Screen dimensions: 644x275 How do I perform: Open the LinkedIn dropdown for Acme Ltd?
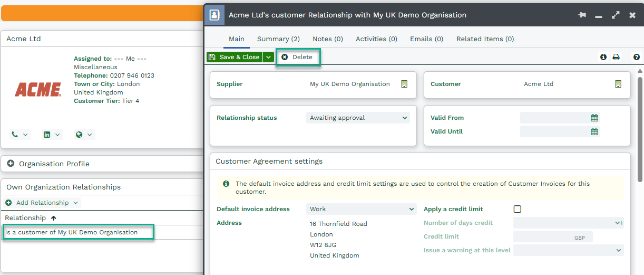coord(52,135)
